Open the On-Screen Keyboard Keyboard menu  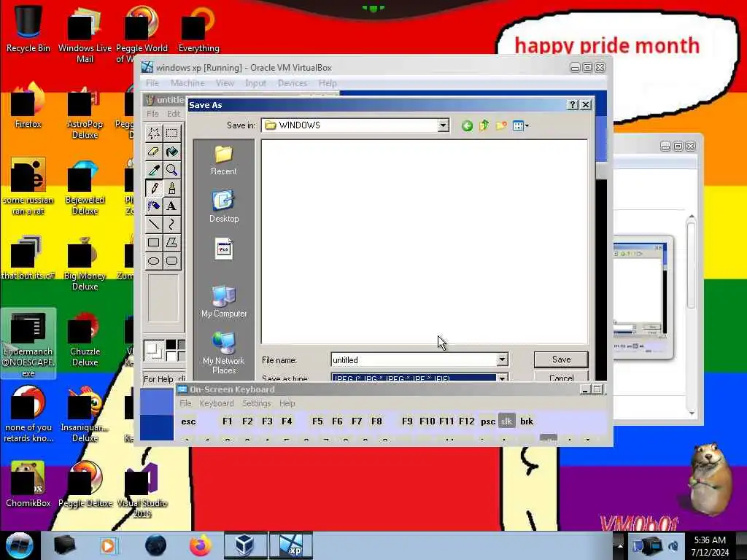[x=216, y=403]
